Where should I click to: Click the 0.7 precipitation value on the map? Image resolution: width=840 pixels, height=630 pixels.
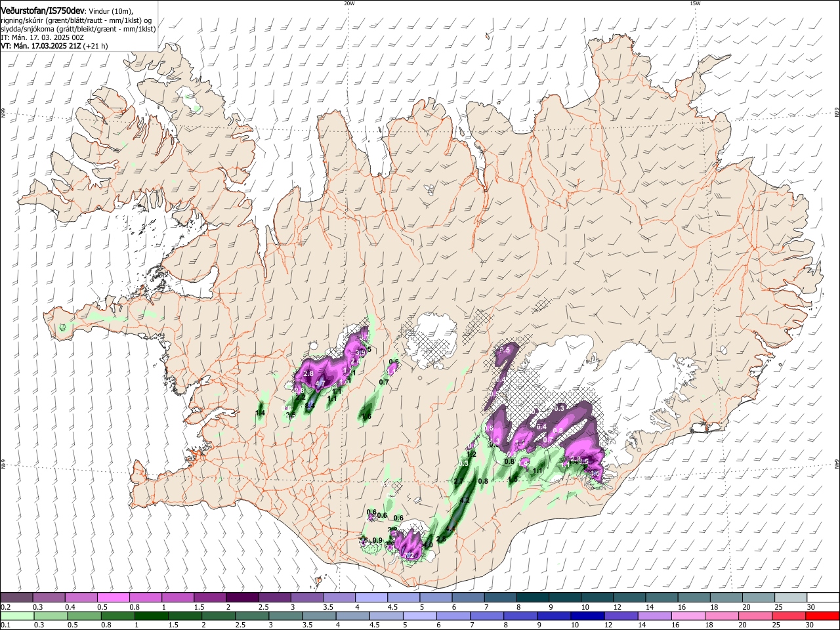pyautogui.click(x=384, y=381)
